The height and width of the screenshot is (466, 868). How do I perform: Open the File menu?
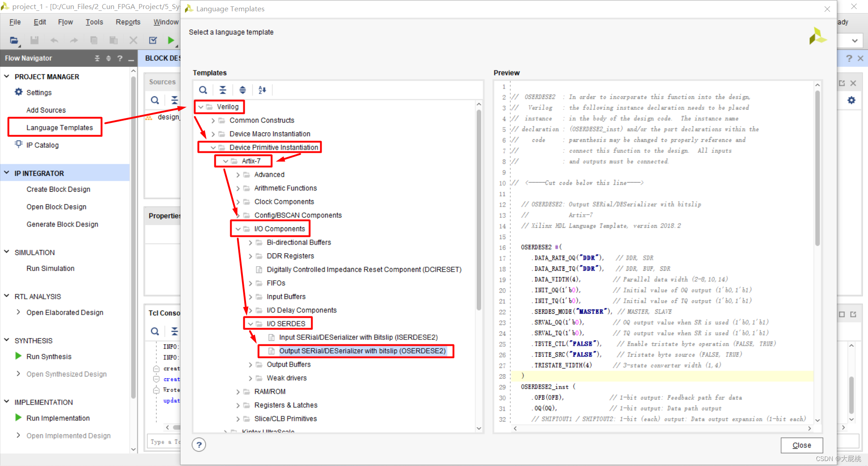tap(15, 22)
